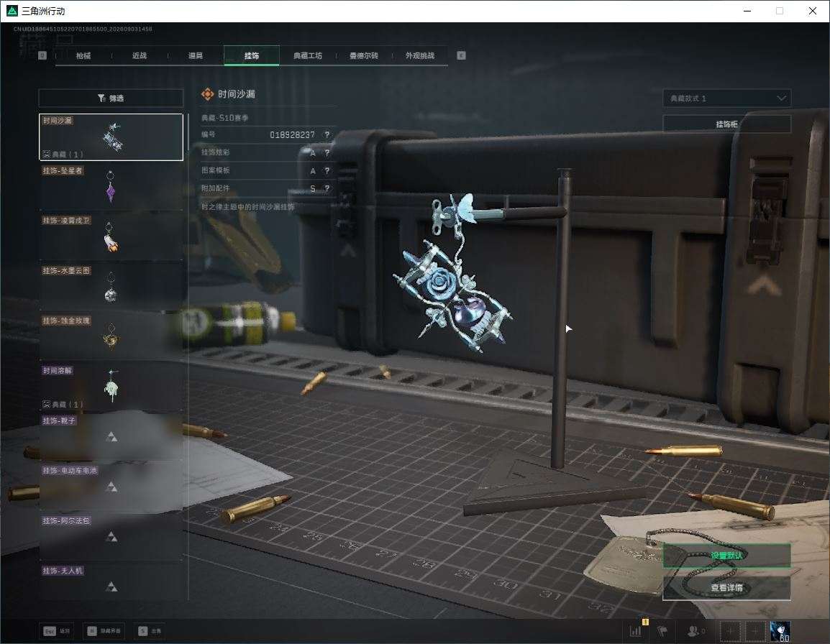Screen dimensions: 830x644
Task: Open the 曼德尔砖 tab
Action: pyautogui.click(x=364, y=55)
